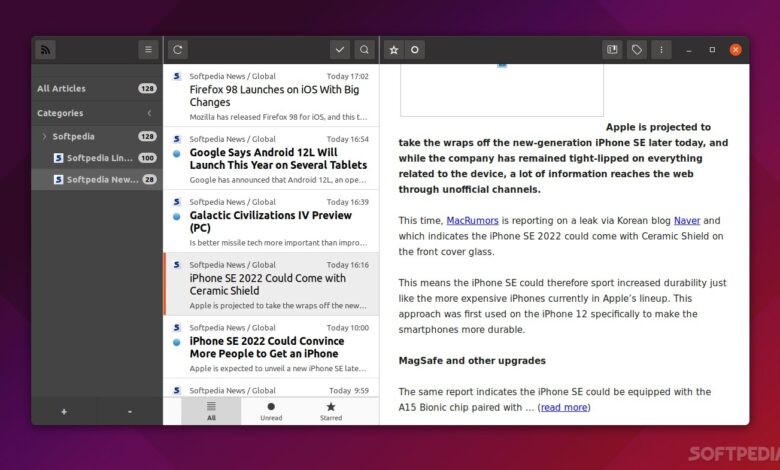Remove selected feed with minus button
The image size is (780, 470).
coord(130,411)
